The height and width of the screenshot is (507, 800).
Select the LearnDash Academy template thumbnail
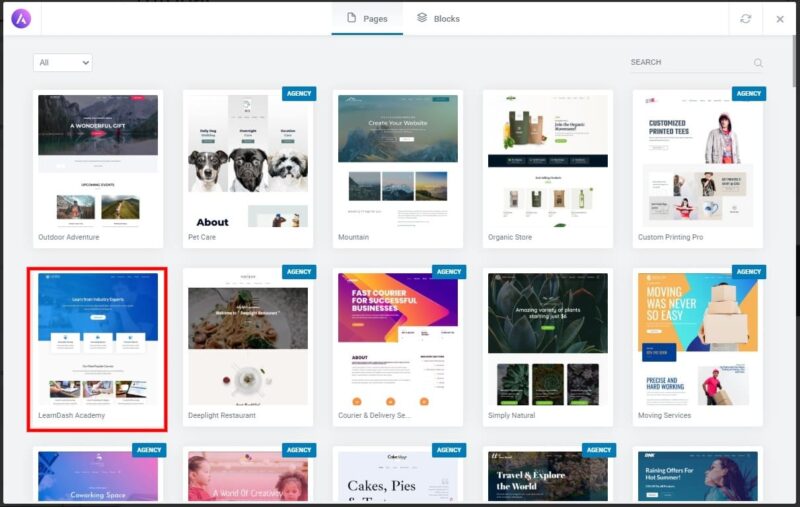pyautogui.click(x=98, y=339)
